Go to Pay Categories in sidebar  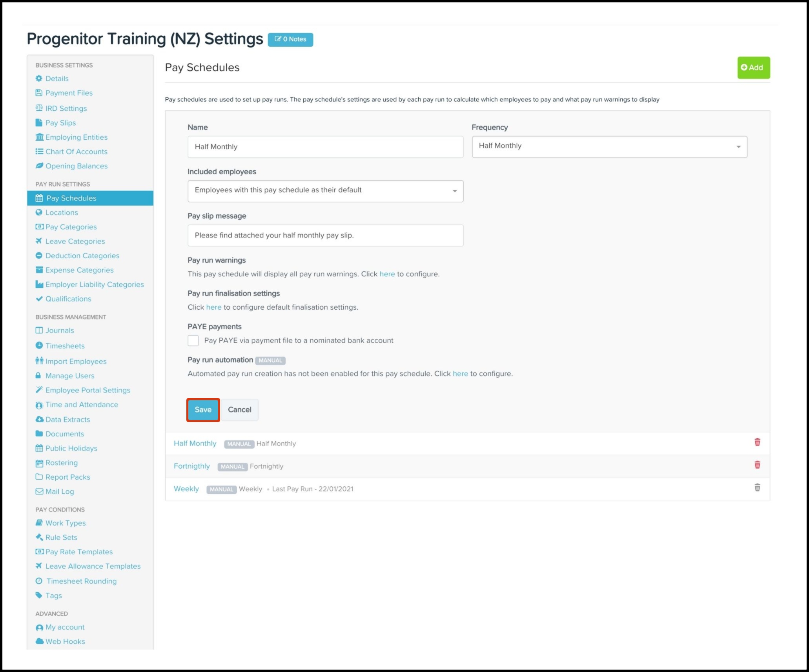[x=71, y=227]
